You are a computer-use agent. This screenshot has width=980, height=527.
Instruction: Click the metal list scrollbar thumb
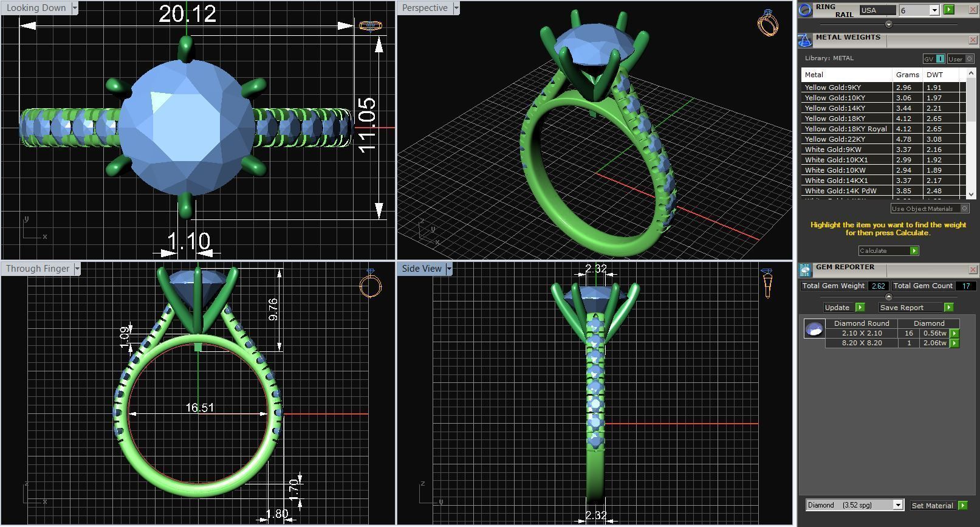971,98
